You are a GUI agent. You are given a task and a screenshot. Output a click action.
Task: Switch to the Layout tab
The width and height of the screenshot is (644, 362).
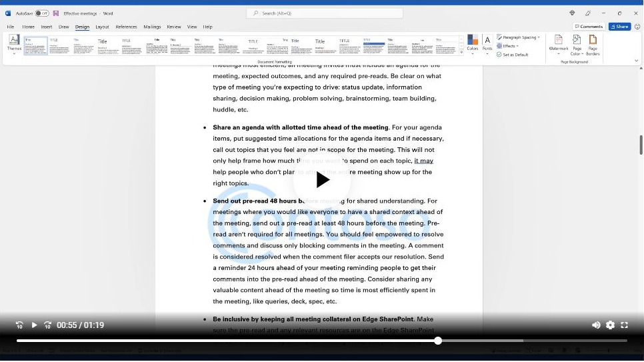[x=102, y=27]
